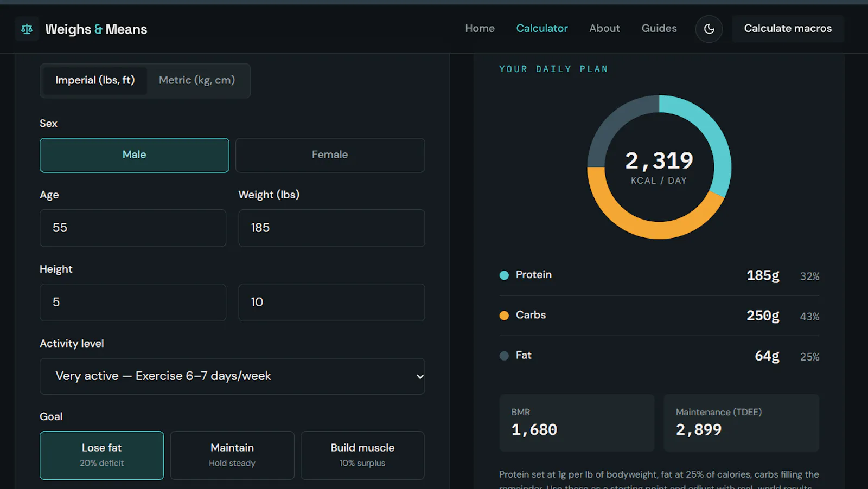The height and width of the screenshot is (489, 868).
Task: Select Imperial (lbs, ft) units
Action: pyautogui.click(x=95, y=80)
